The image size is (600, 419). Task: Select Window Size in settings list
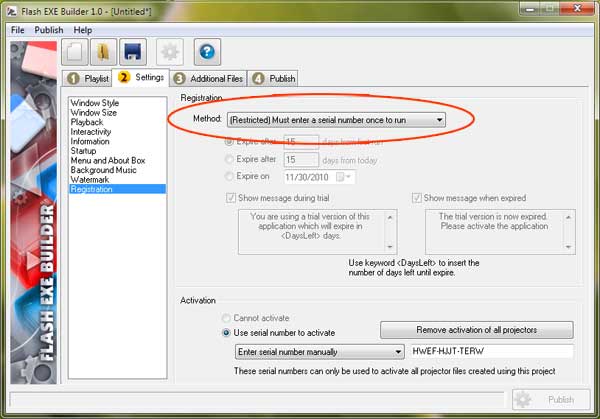pyautogui.click(x=94, y=112)
